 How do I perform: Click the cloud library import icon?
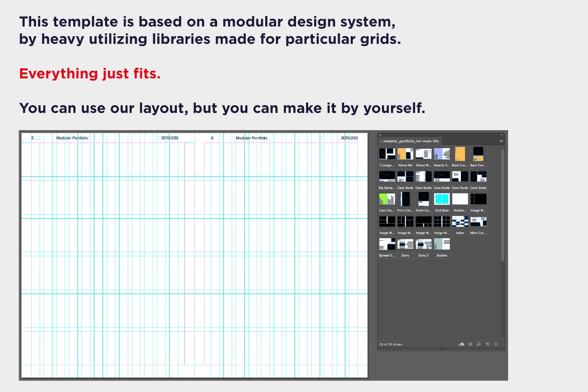[x=462, y=344]
